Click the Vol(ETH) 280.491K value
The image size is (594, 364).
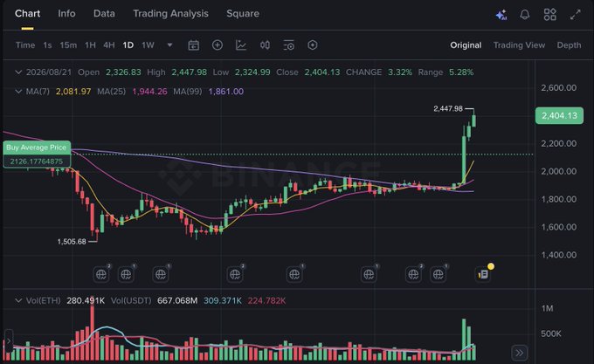(86, 300)
